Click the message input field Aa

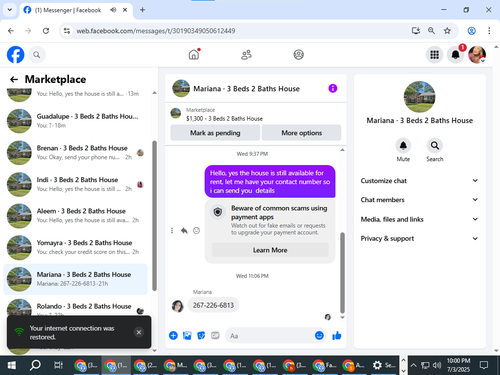(270, 336)
